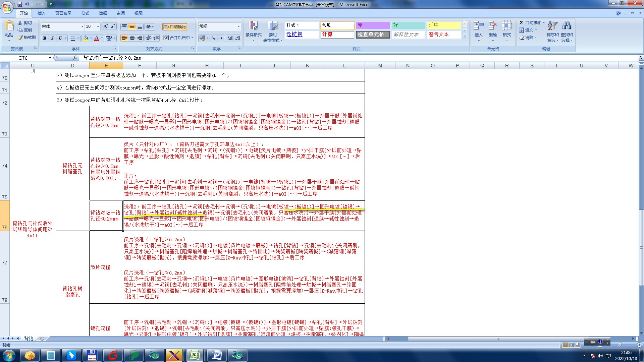
Task: Open the Name Box dropdown arrow
Action: [50, 58]
